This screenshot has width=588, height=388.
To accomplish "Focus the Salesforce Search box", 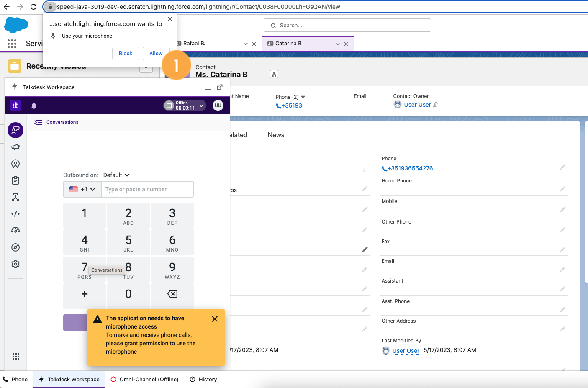I will click(347, 25).
